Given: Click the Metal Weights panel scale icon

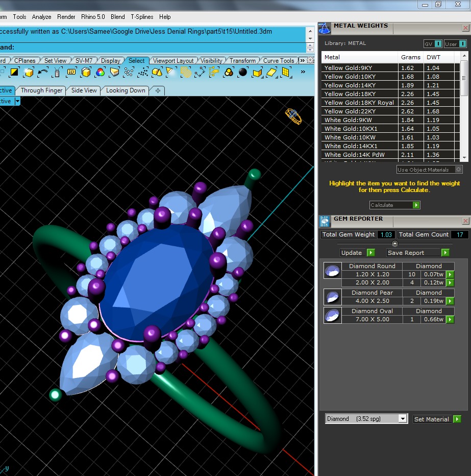Looking at the screenshot, I should (x=324, y=28).
